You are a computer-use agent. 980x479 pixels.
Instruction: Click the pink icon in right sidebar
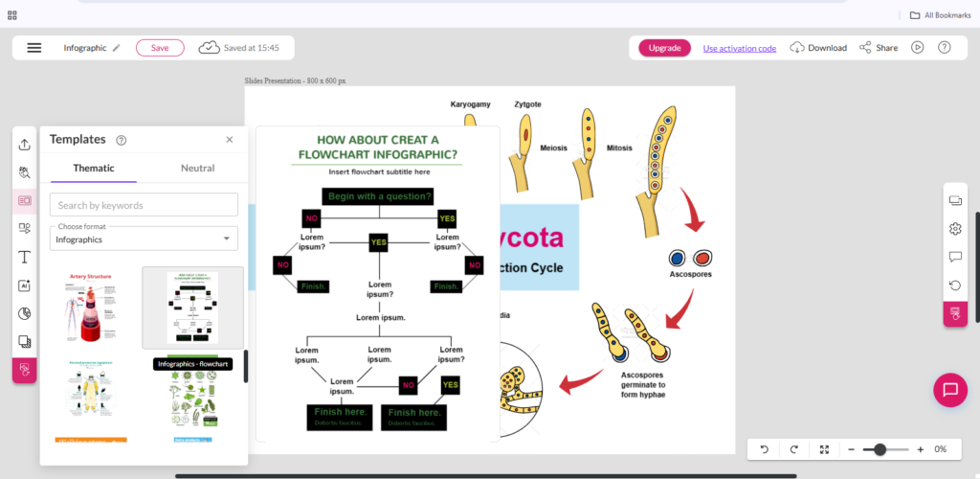pyautogui.click(x=955, y=313)
